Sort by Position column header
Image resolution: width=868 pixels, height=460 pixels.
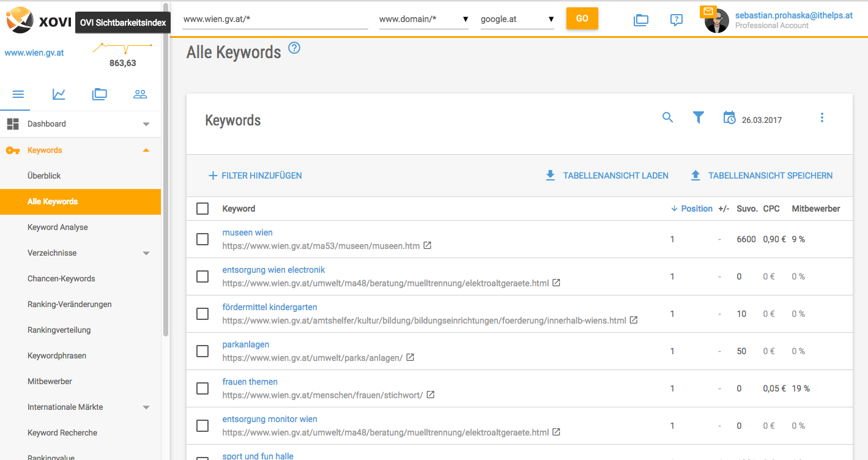[692, 209]
